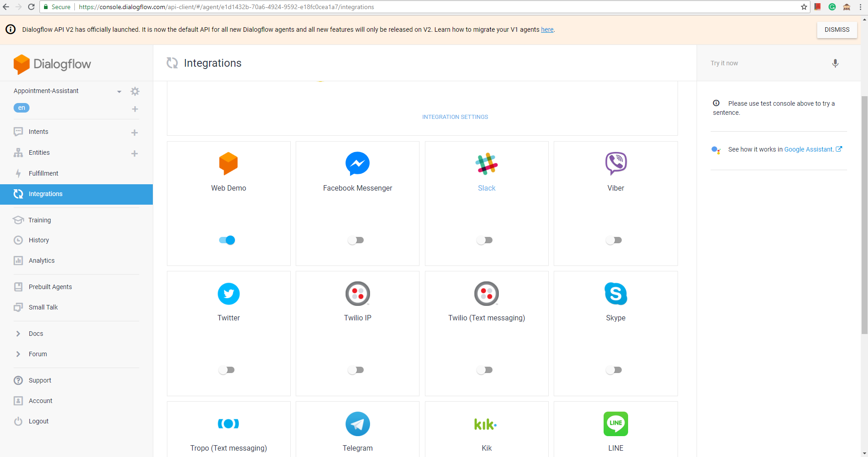The image size is (868, 457).
Task: Enable the Slack integration toggle
Action: (484, 240)
